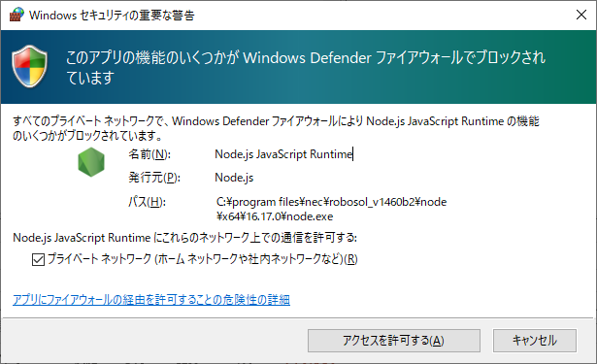Click the プライベート ネットワーク checkbox label text
597x364 pixels.
pyautogui.click(x=203, y=259)
